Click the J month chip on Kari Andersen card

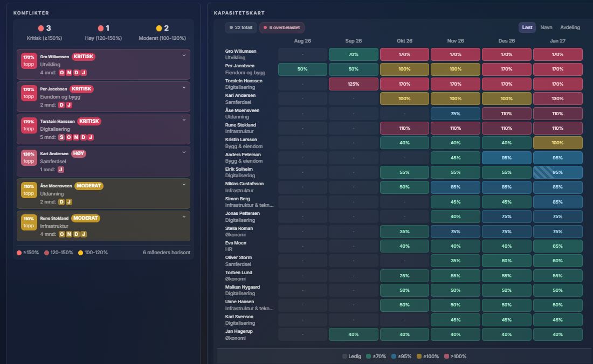pyautogui.click(x=60, y=170)
